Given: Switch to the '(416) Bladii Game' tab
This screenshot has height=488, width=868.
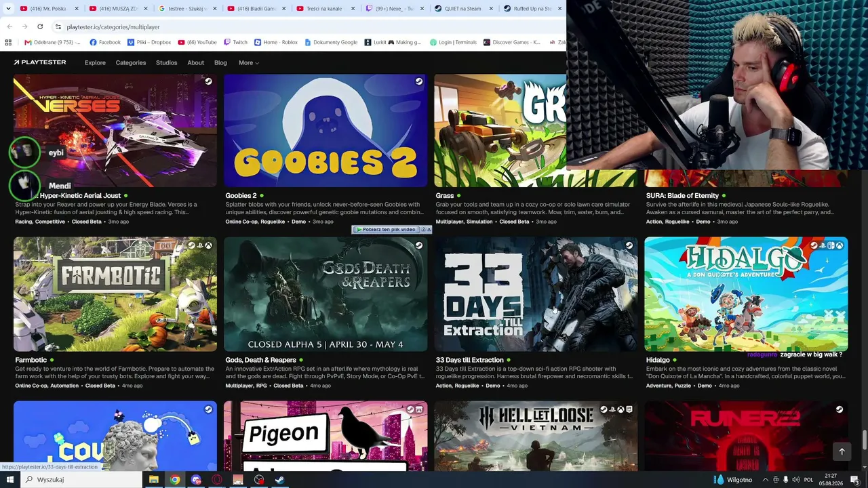Looking at the screenshot, I should [256, 9].
